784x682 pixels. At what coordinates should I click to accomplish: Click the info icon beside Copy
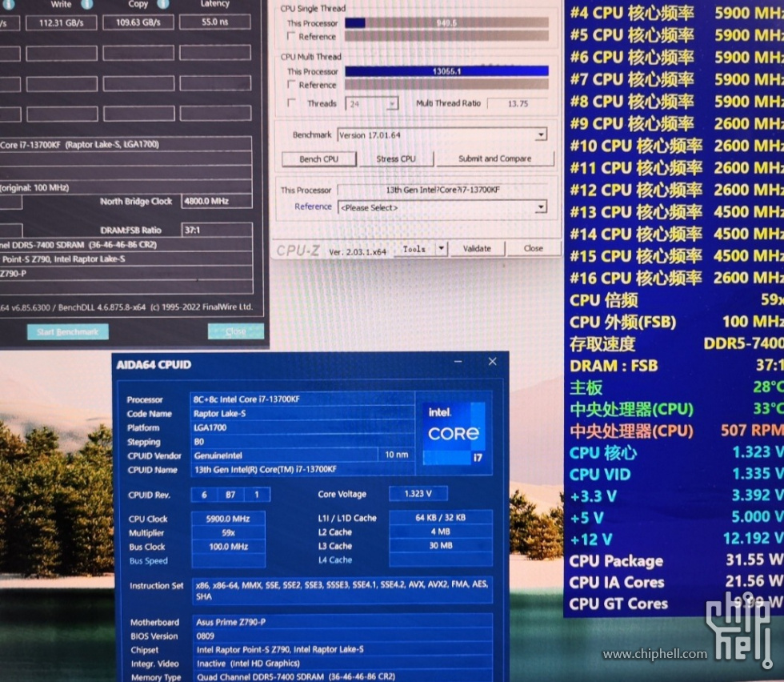point(163,4)
